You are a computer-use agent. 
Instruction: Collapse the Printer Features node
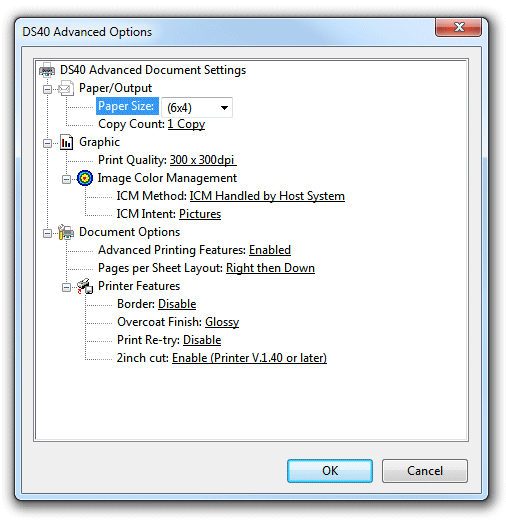click(x=67, y=287)
